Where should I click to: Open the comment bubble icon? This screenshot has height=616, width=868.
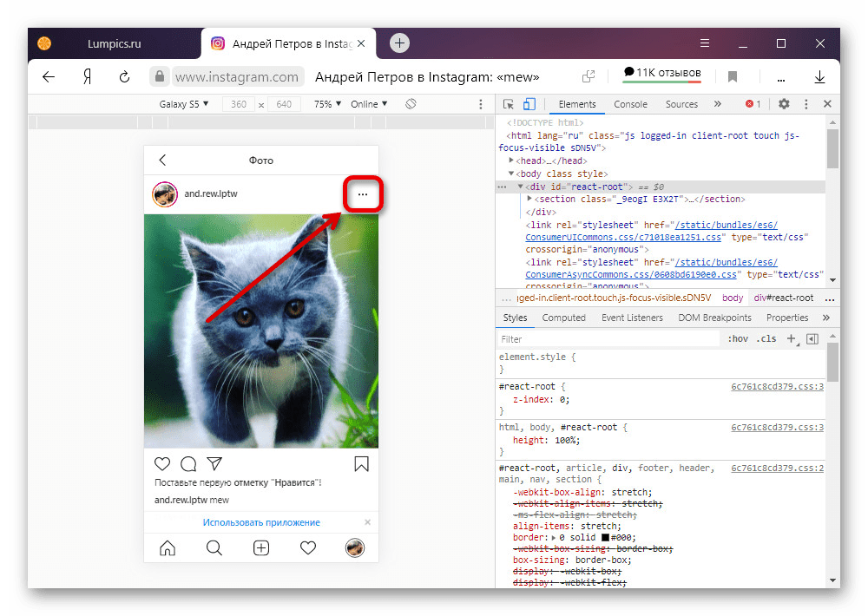coord(188,464)
